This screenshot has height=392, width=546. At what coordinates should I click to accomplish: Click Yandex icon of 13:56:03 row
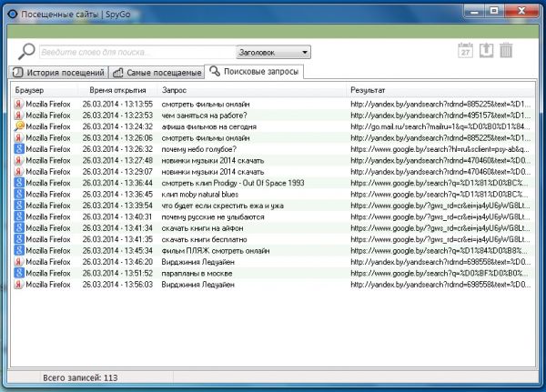pyautogui.click(x=19, y=284)
